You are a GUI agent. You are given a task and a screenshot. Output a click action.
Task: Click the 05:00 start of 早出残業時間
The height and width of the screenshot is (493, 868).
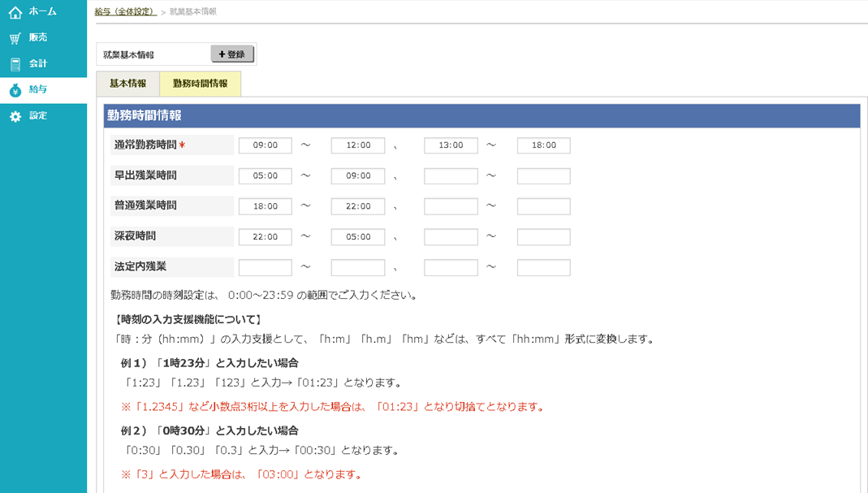[265, 175]
